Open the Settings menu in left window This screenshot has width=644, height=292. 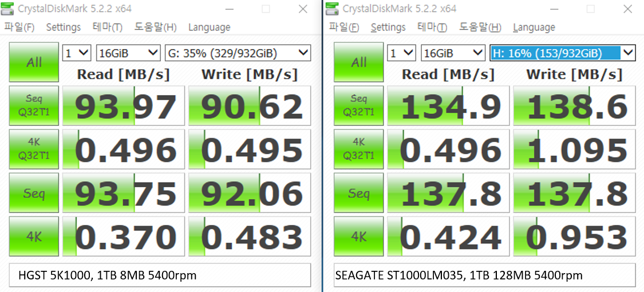click(x=63, y=27)
